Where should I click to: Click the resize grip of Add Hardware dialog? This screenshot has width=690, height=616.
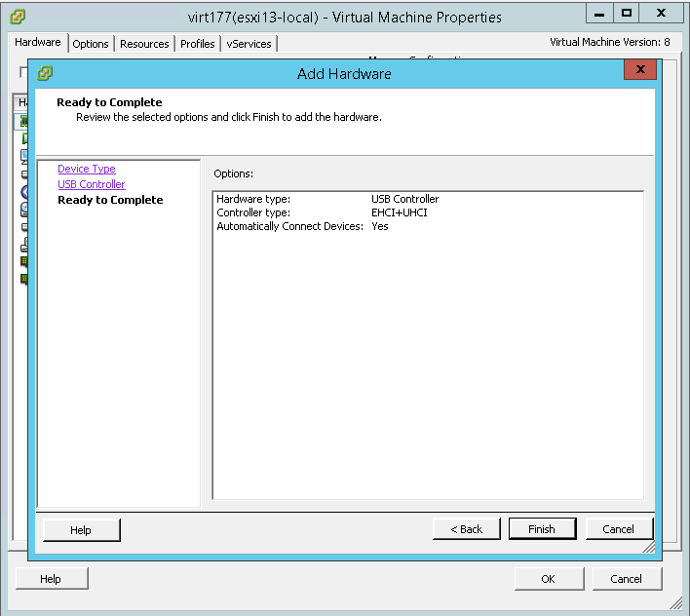click(649, 547)
